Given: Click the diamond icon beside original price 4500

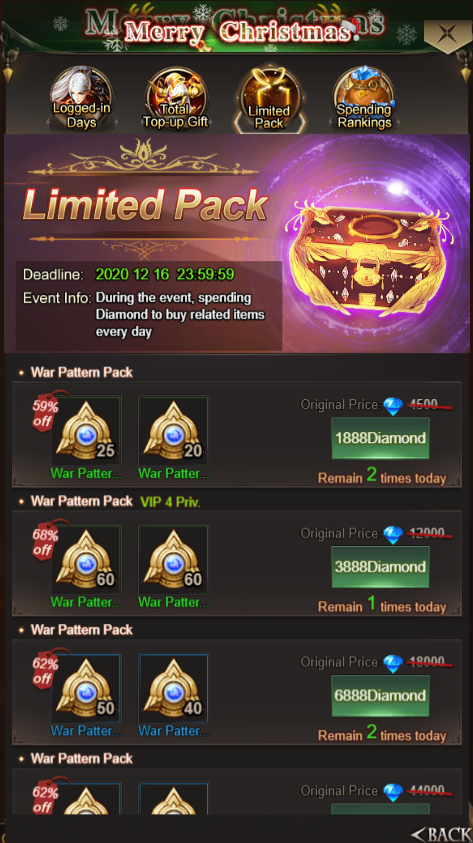Looking at the screenshot, I should (x=393, y=405).
